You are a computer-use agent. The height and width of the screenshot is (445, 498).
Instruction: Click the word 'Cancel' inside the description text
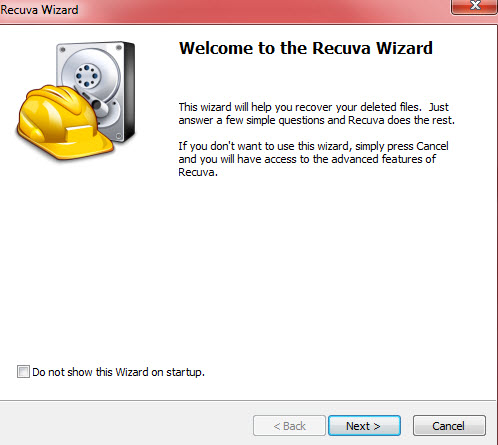(x=432, y=146)
